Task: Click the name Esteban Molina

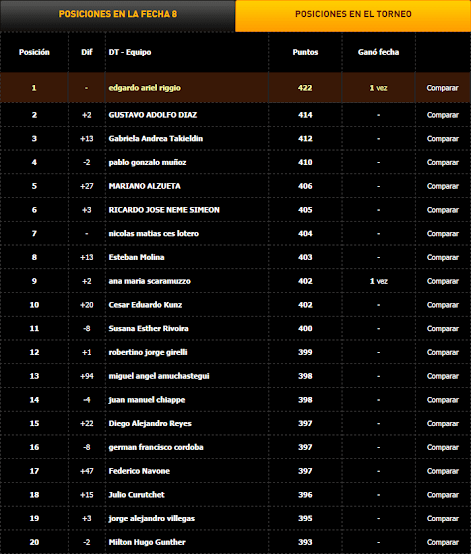Action: [136, 257]
